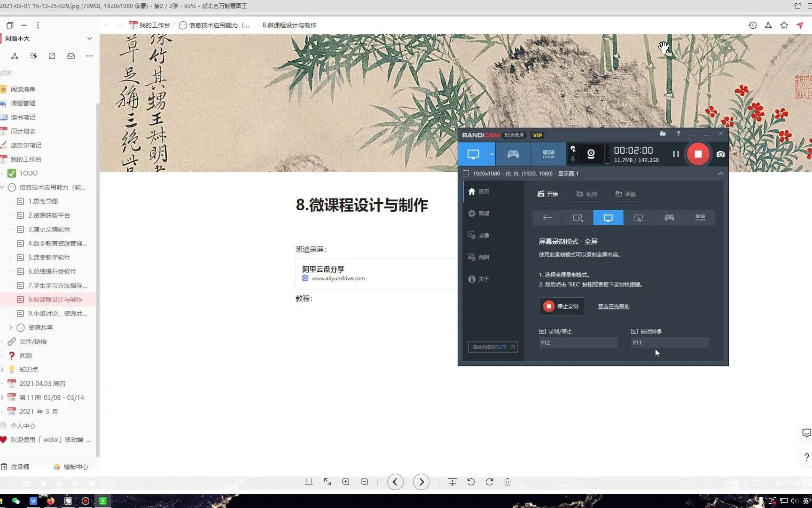Open the inbox icon in the sidebar toolbar

coord(71,56)
